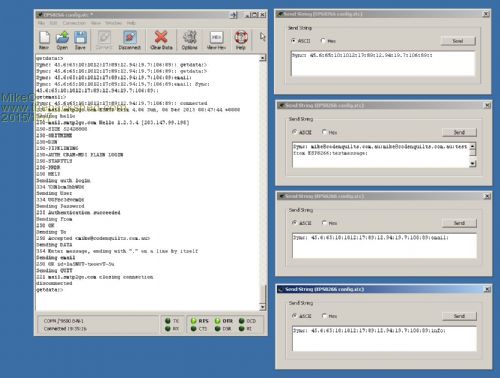Open Options via the gear icon

189,40
